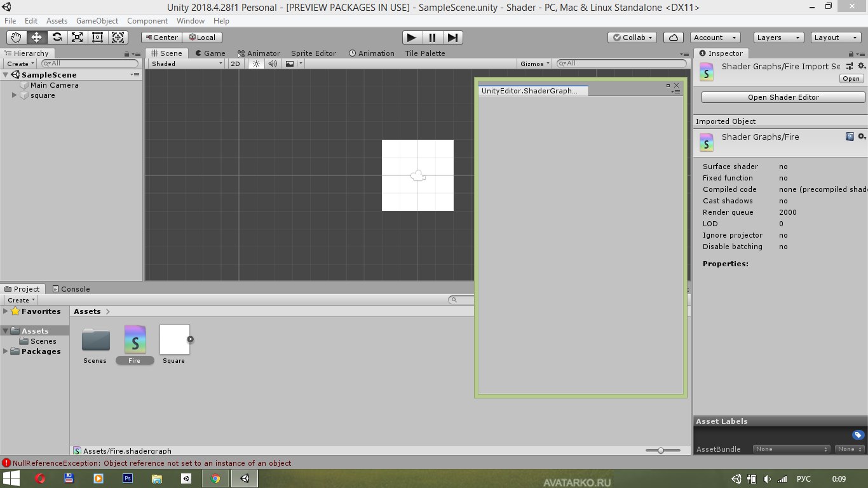The width and height of the screenshot is (868, 488).
Task: Select the Scenes folder in project tree
Action: (43, 341)
